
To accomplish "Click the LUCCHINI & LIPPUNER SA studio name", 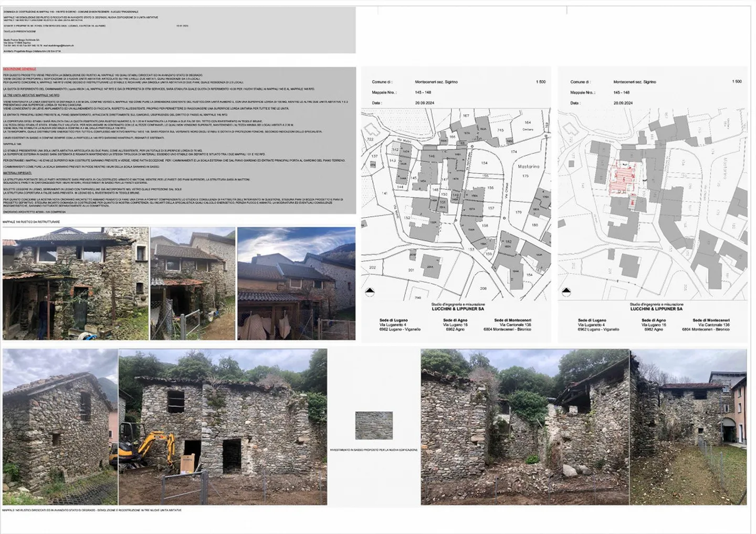I will coord(459,309).
